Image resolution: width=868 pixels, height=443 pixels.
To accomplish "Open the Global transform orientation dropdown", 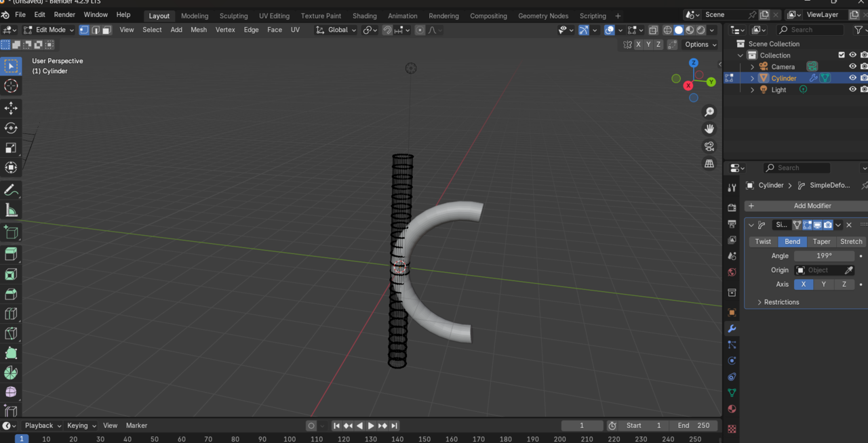I will click(x=337, y=30).
